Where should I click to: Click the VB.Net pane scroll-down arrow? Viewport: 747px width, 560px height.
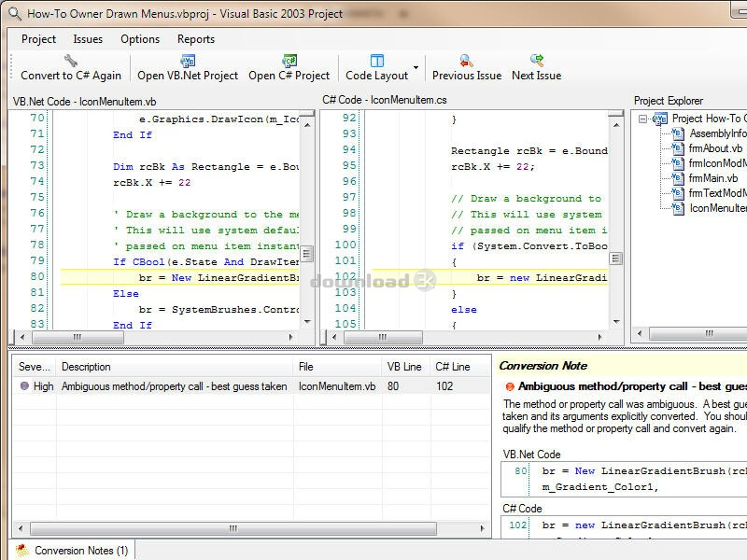click(307, 322)
